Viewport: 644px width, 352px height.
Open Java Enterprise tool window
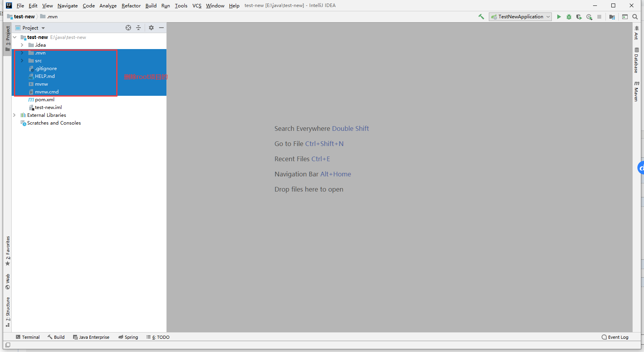(x=91, y=337)
